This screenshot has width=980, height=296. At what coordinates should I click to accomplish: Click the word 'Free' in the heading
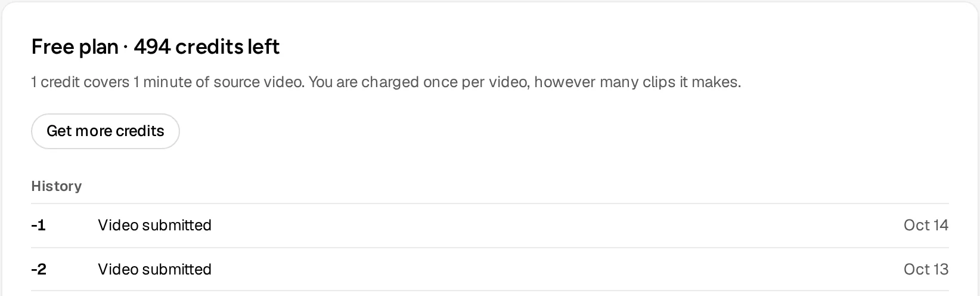(52, 47)
